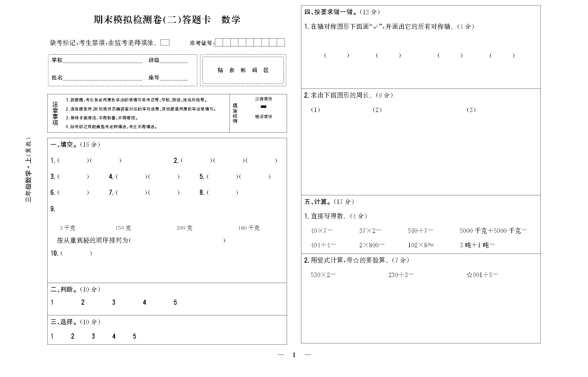The image size is (588, 377).
Task: Click the ordering answer blank for 从重到轻
Action: pos(178,240)
